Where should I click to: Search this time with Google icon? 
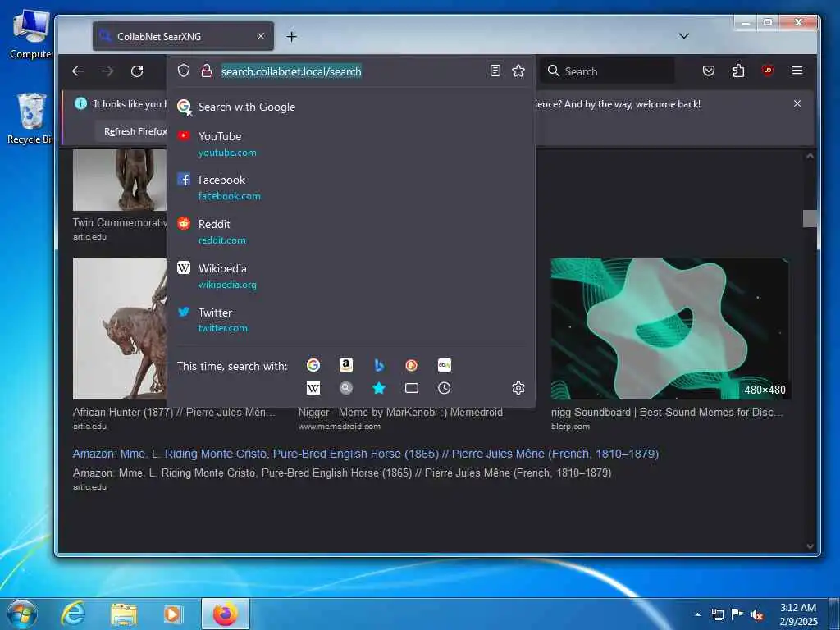313,365
